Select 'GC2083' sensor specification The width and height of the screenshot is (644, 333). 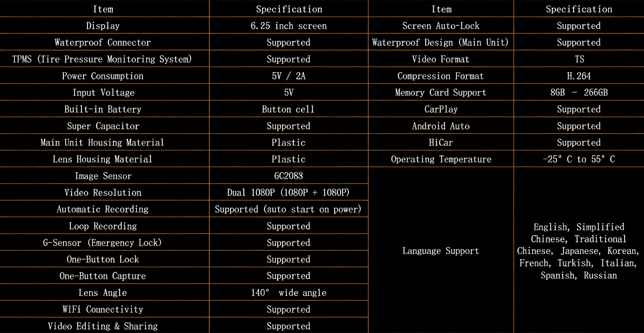click(289, 176)
